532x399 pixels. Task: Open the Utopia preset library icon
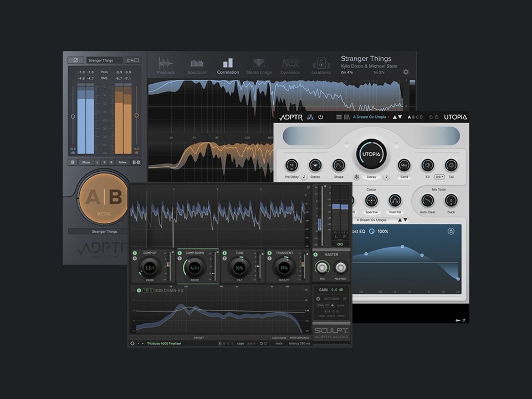[347, 117]
